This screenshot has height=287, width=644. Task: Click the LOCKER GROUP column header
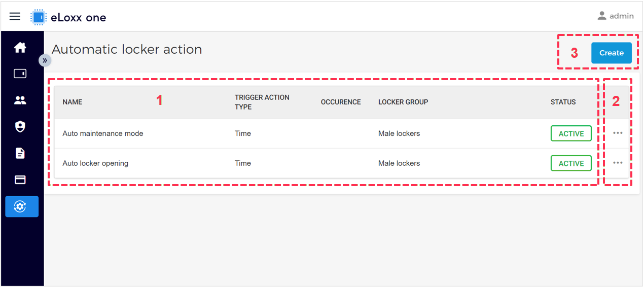click(x=403, y=102)
